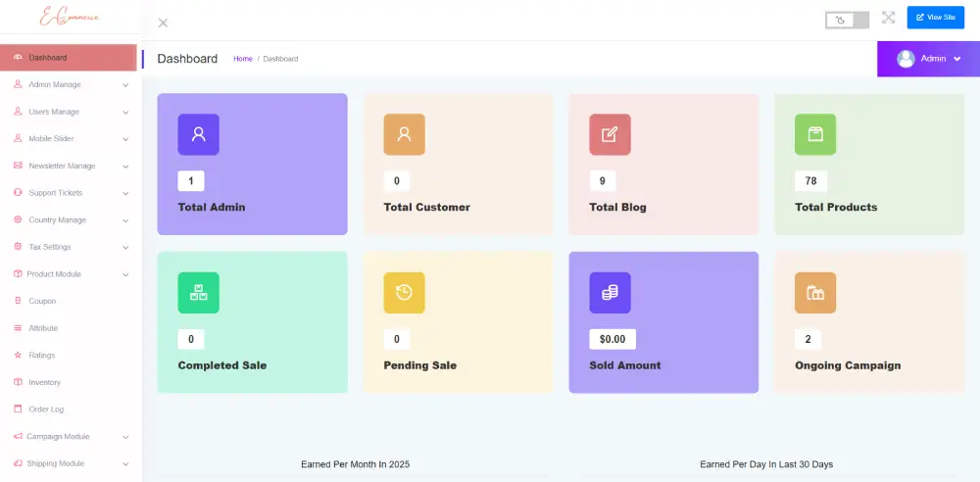The width and height of the screenshot is (980, 482).
Task: Click the E-Commerce logo
Action: (x=69, y=18)
